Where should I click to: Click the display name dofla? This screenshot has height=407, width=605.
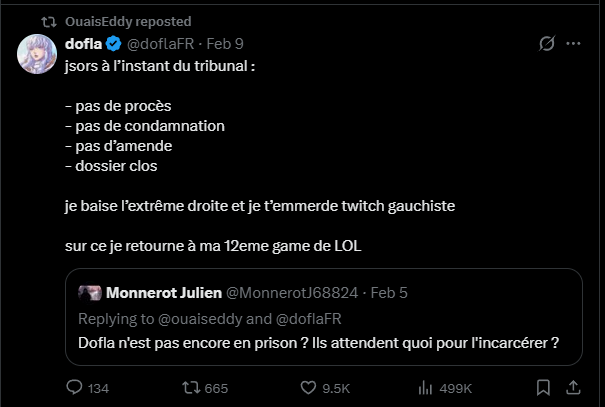85,44
